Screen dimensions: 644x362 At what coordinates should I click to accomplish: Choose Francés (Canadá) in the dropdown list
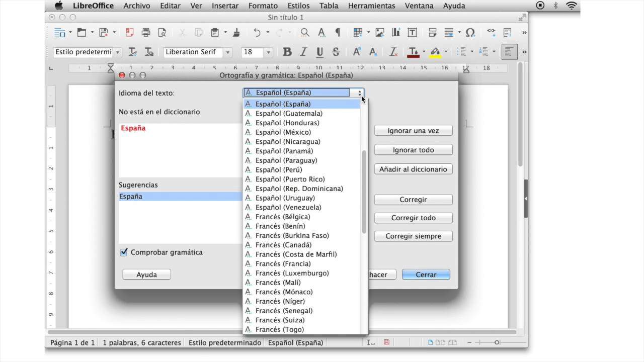coord(283,245)
